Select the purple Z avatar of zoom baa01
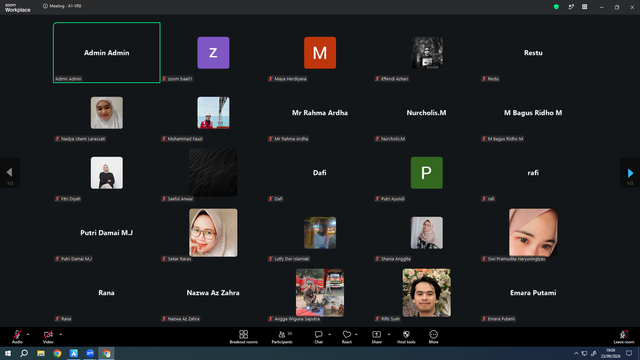This screenshot has height=360, width=640. (x=213, y=53)
